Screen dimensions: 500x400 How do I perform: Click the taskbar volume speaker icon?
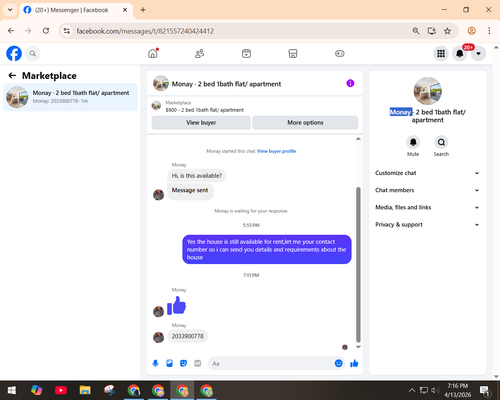pos(435,390)
